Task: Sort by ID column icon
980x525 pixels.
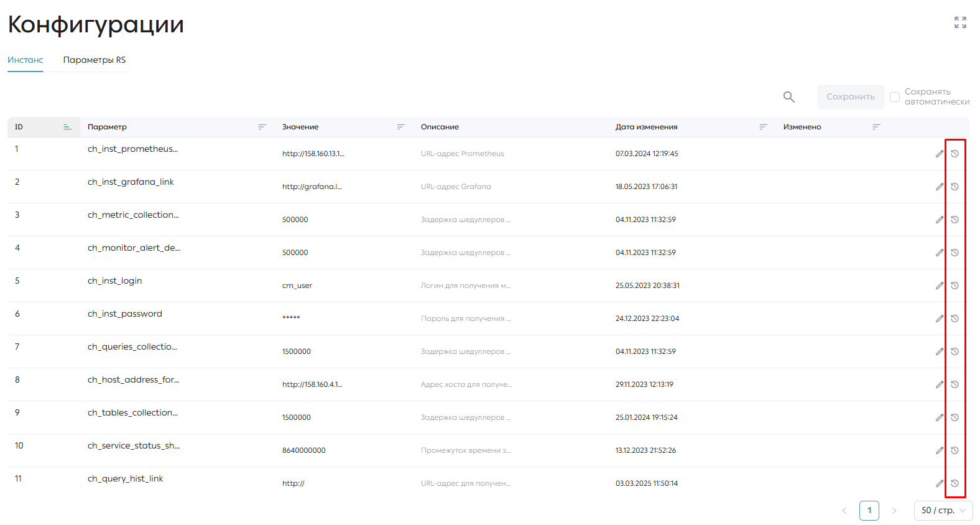Action: click(x=67, y=127)
